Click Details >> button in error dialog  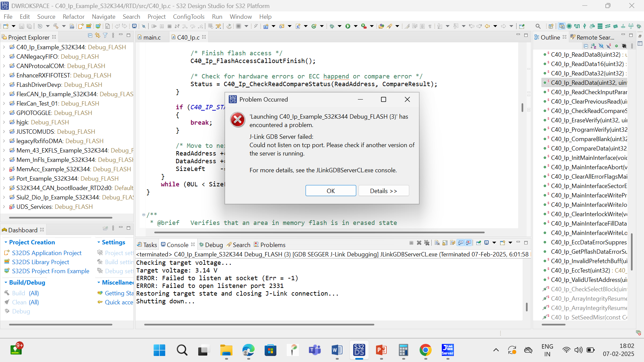[x=383, y=191]
